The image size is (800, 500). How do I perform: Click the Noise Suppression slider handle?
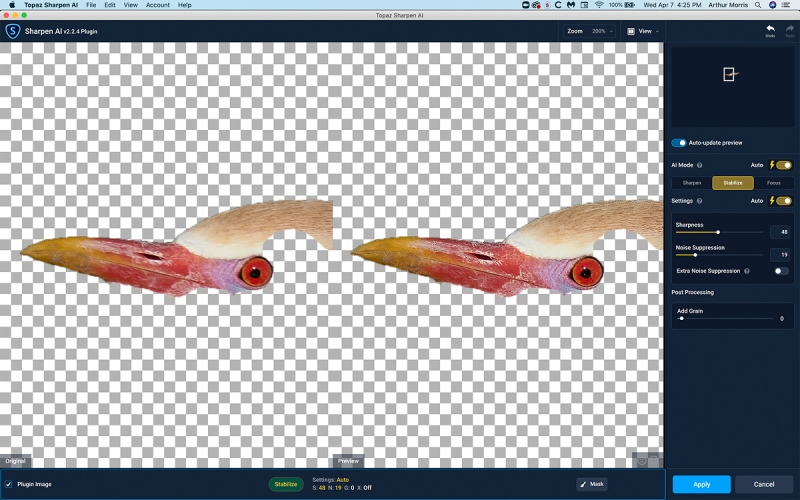pos(695,255)
